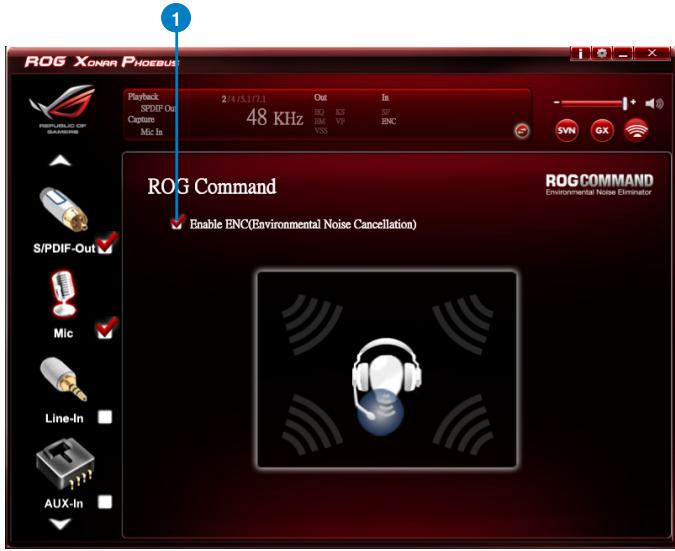Click the volume minus sign
The height and width of the screenshot is (551, 675).
[x=557, y=102]
